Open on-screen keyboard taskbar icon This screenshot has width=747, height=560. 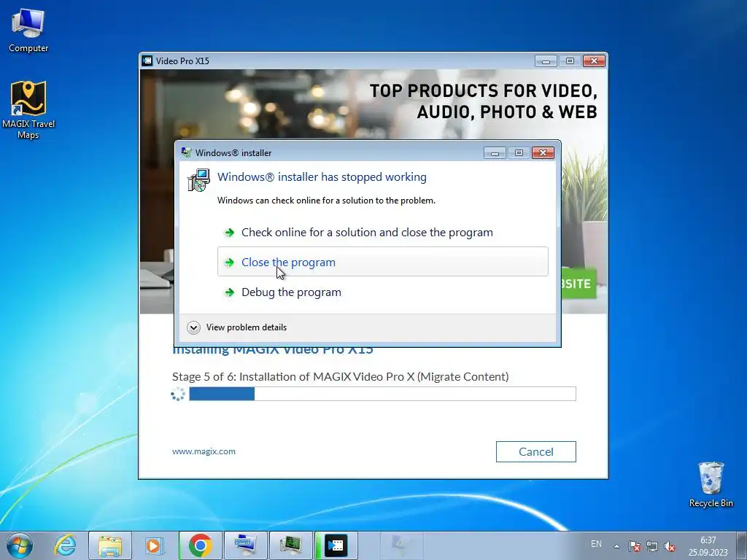[x=245, y=545]
